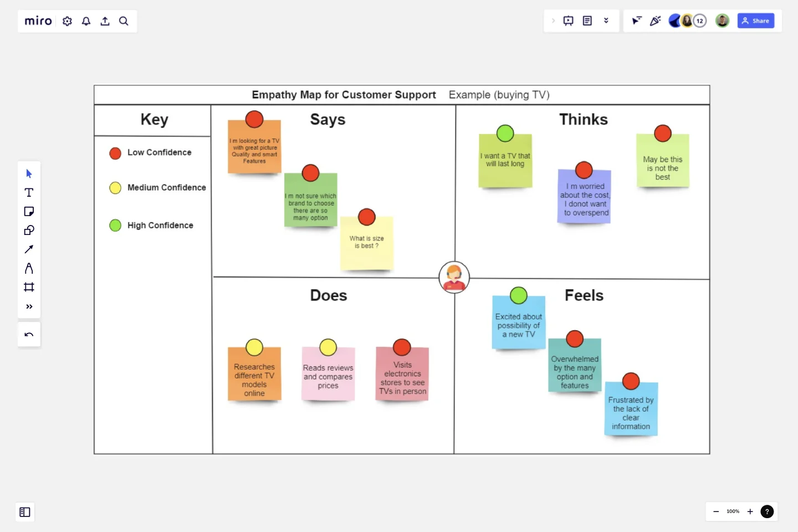Open notifications bell icon
Screen dimensions: 798x532
(86, 21)
